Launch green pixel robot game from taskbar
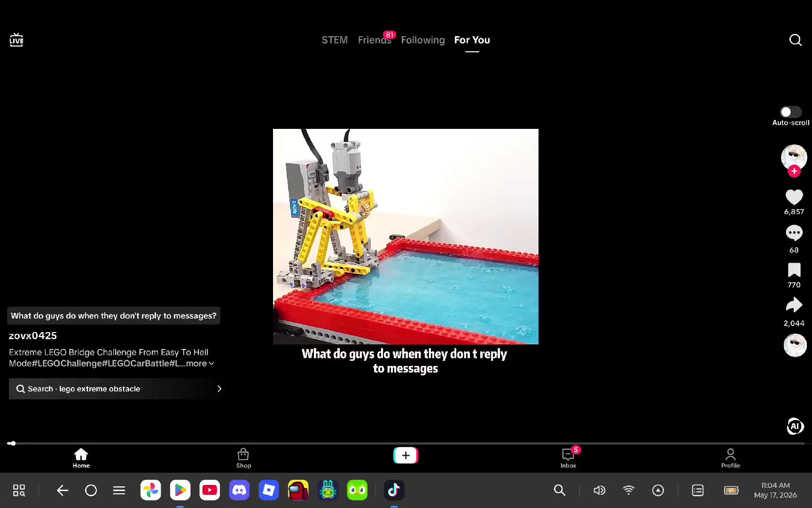The width and height of the screenshot is (812, 508). 328,490
